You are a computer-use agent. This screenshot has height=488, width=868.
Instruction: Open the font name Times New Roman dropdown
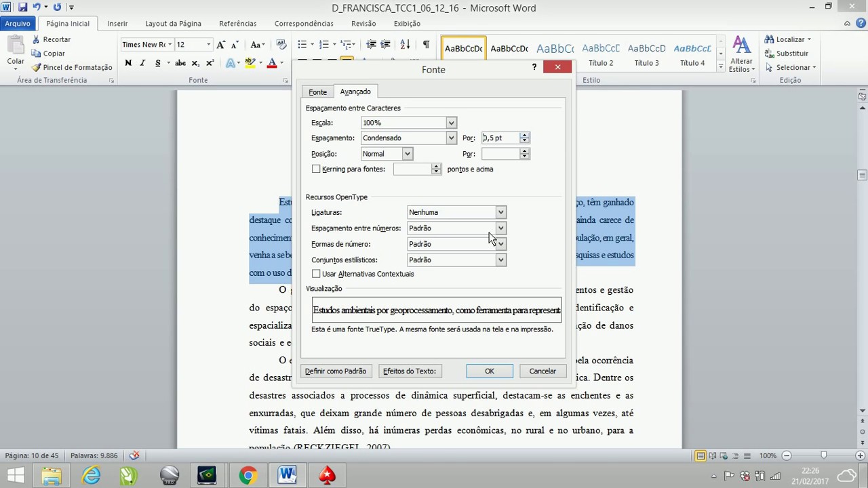[170, 45]
